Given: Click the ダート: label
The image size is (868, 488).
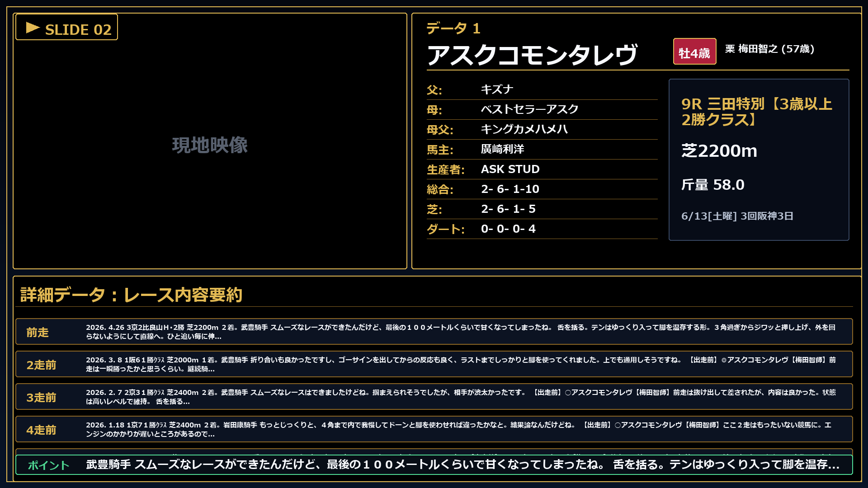Looking at the screenshot, I should pos(446,229).
